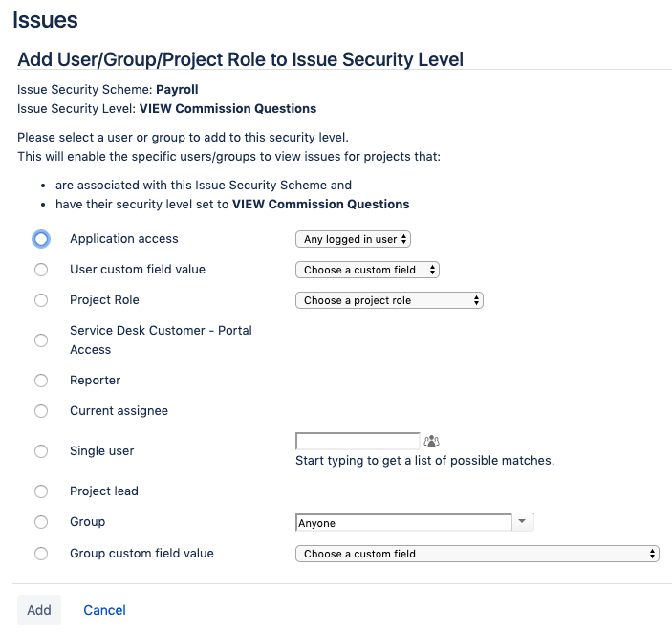The height and width of the screenshot is (633, 672).
Task: Click the Cancel link
Action: point(104,610)
